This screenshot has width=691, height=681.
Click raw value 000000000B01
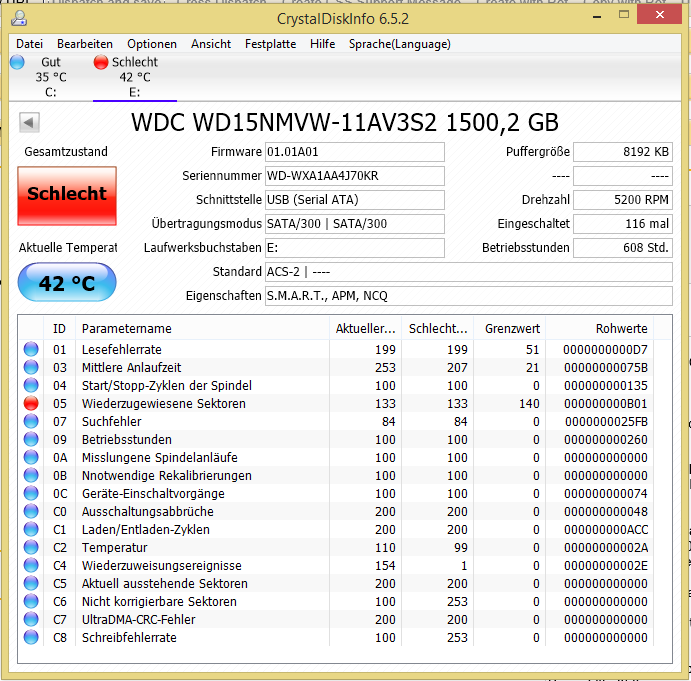coord(606,403)
